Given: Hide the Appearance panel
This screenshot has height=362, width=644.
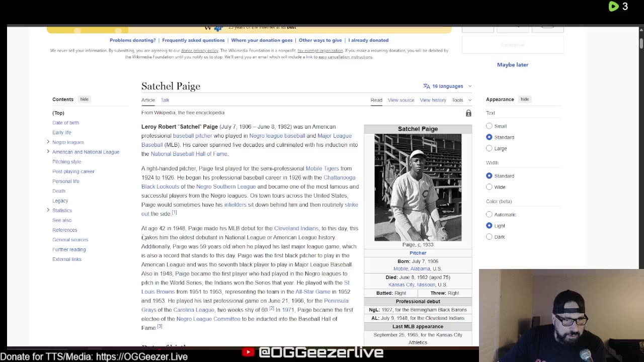Looking at the screenshot, I should (525, 99).
